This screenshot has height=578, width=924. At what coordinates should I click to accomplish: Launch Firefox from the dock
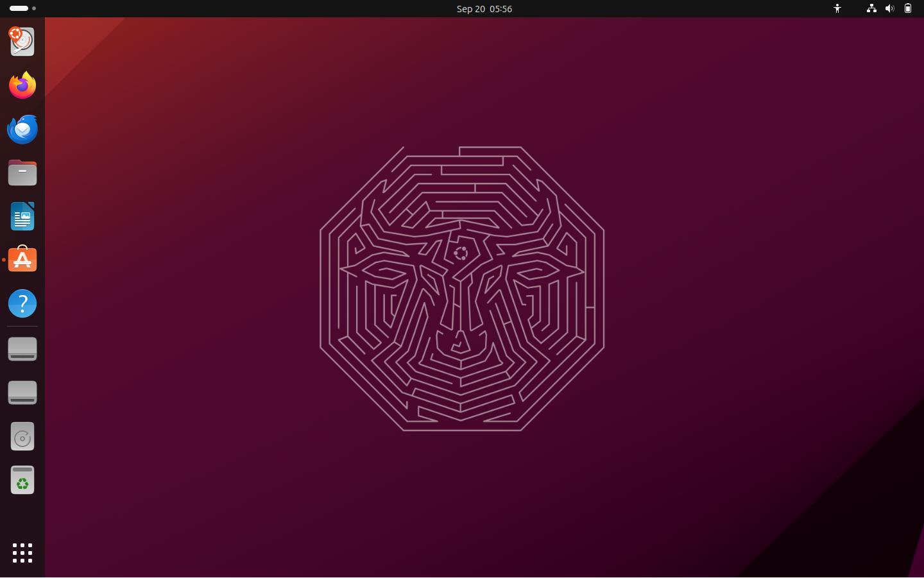pyautogui.click(x=22, y=85)
